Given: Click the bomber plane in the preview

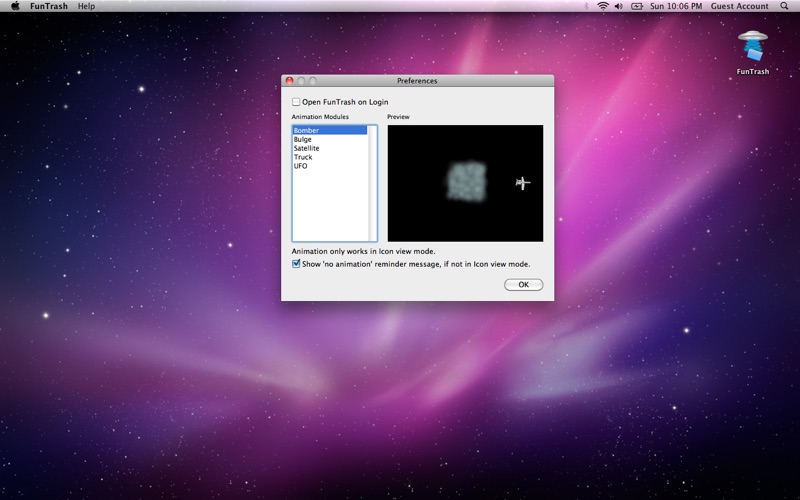Looking at the screenshot, I should coord(522,183).
